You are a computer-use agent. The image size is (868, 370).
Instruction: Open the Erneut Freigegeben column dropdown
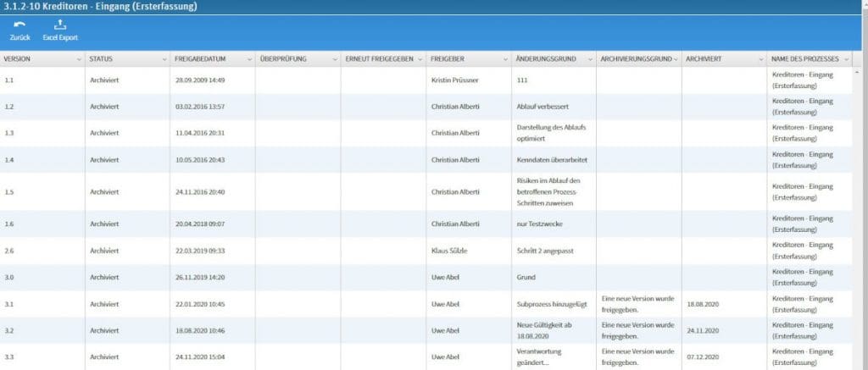click(420, 59)
